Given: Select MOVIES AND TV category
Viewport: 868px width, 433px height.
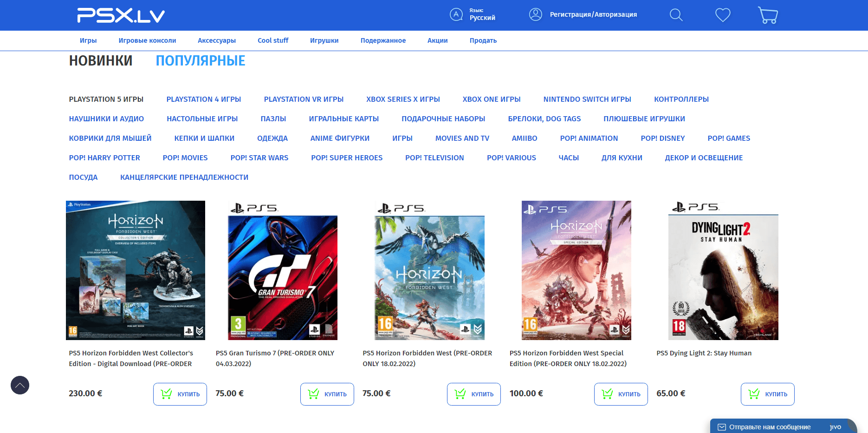Looking at the screenshot, I should pos(462,138).
